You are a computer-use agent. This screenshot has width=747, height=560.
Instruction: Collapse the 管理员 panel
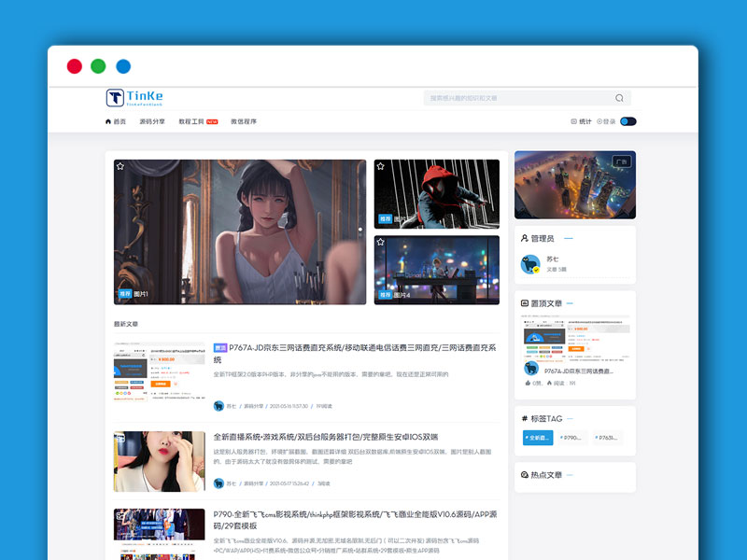[x=569, y=239]
